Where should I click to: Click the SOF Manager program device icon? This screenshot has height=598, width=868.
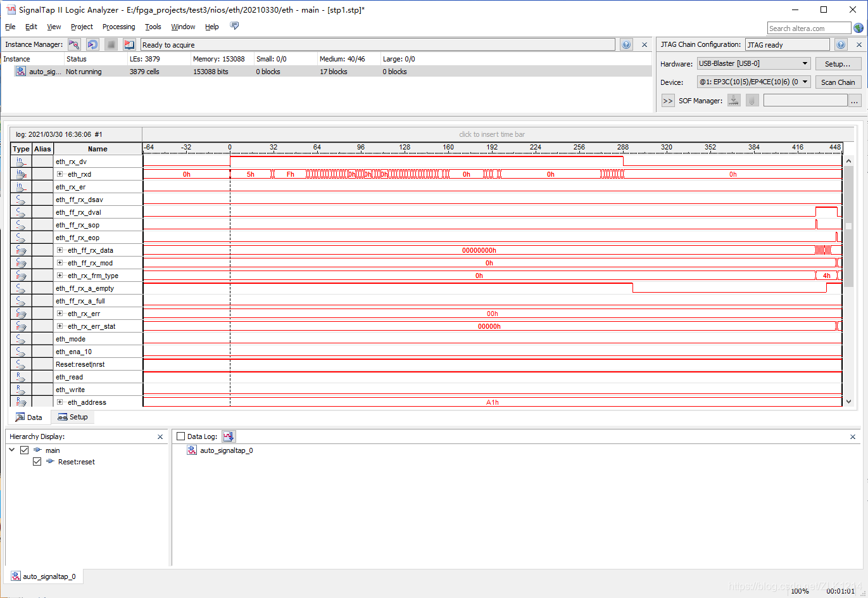(x=734, y=100)
